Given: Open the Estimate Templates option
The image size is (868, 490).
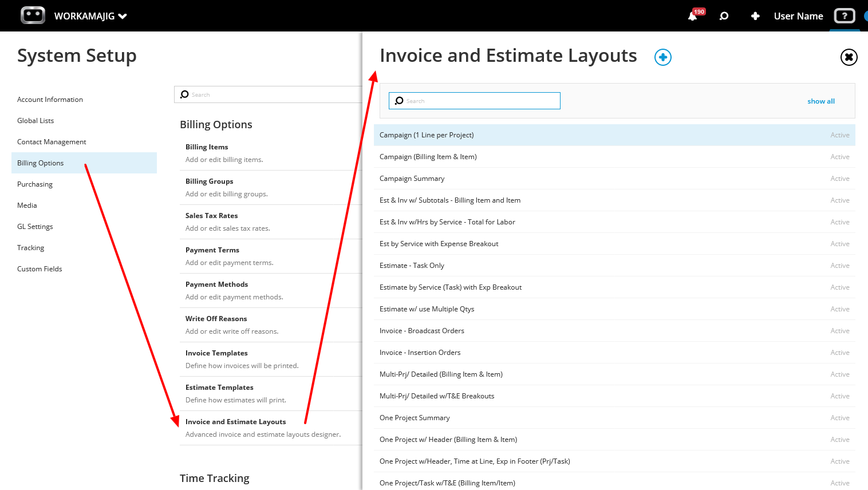Looking at the screenshot, I should click(271, 394).
